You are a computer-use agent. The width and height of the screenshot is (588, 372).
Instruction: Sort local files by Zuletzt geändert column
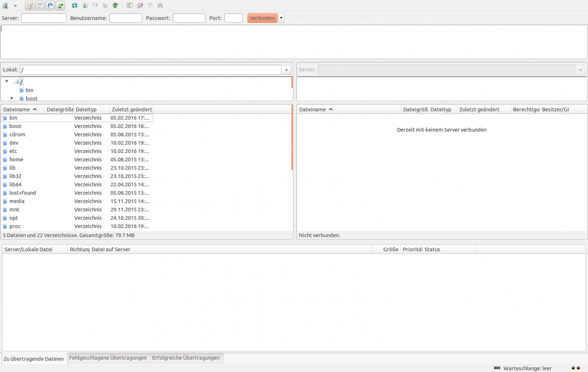[131, 109]
